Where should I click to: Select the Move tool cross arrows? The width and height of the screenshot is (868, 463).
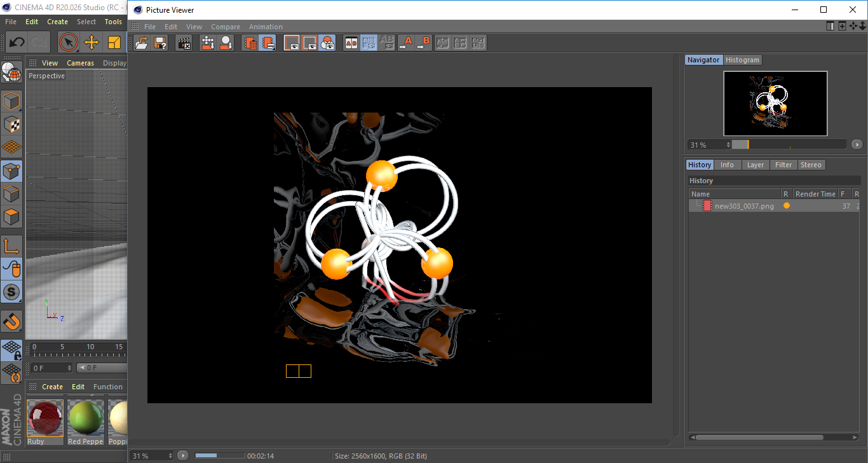click(x=92, y=43)
